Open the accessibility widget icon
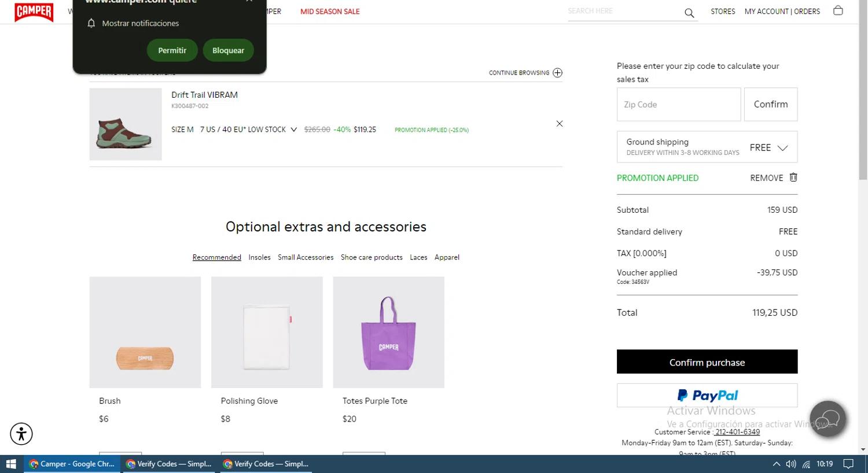The height and width of the screenshot is (473, 868). pos(21,434)
